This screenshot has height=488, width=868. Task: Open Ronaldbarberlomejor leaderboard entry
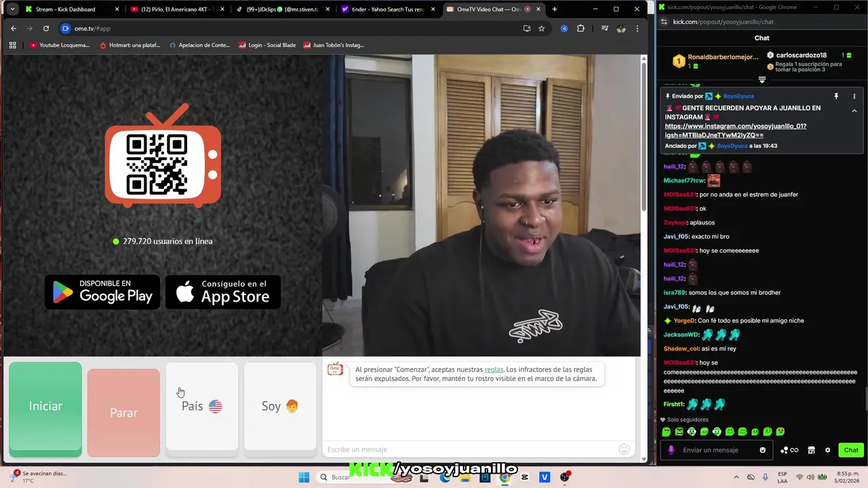[715, 61]
